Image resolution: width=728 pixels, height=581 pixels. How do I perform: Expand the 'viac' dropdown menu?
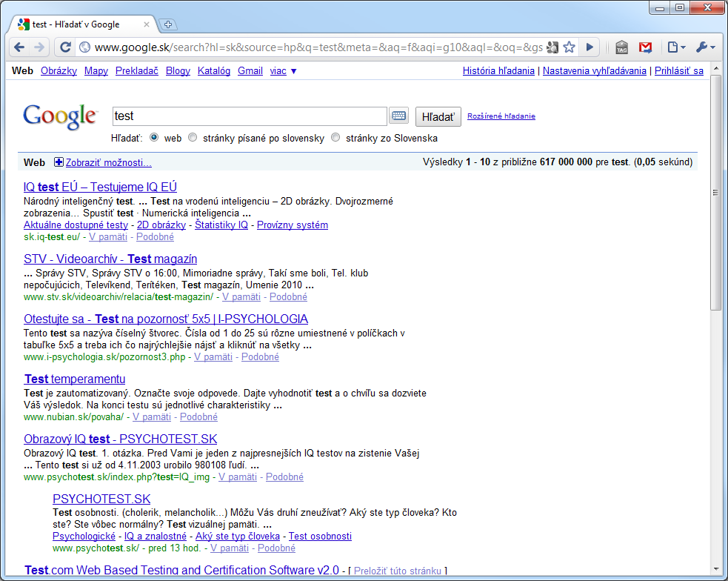pyautogui.click(x=283, y=71)
